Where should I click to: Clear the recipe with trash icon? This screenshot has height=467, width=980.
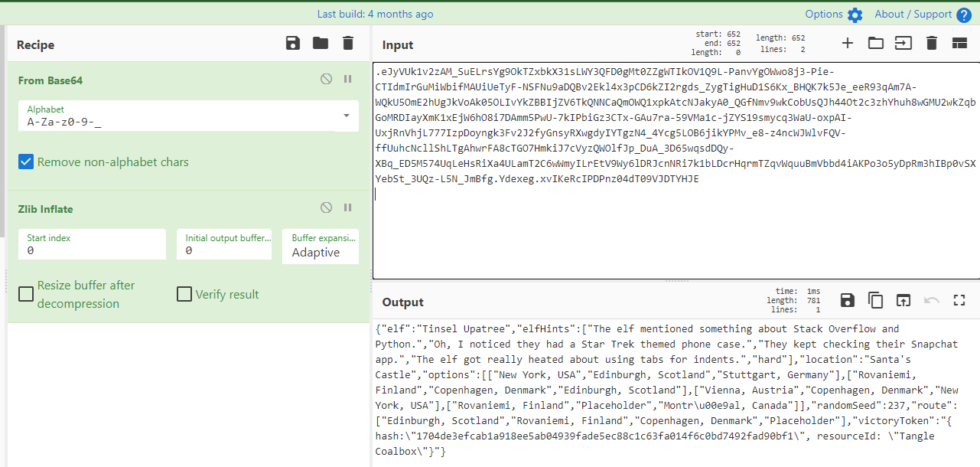point(348,44)
